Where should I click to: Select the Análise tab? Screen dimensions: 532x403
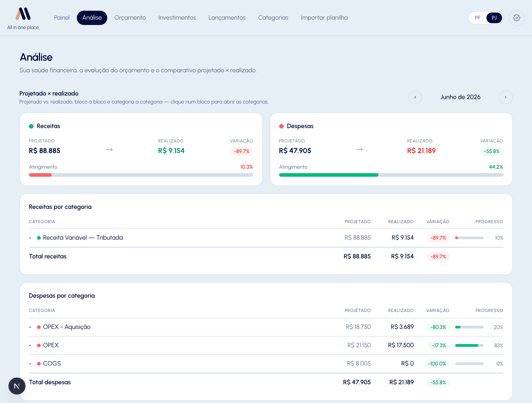pos(92,18)
